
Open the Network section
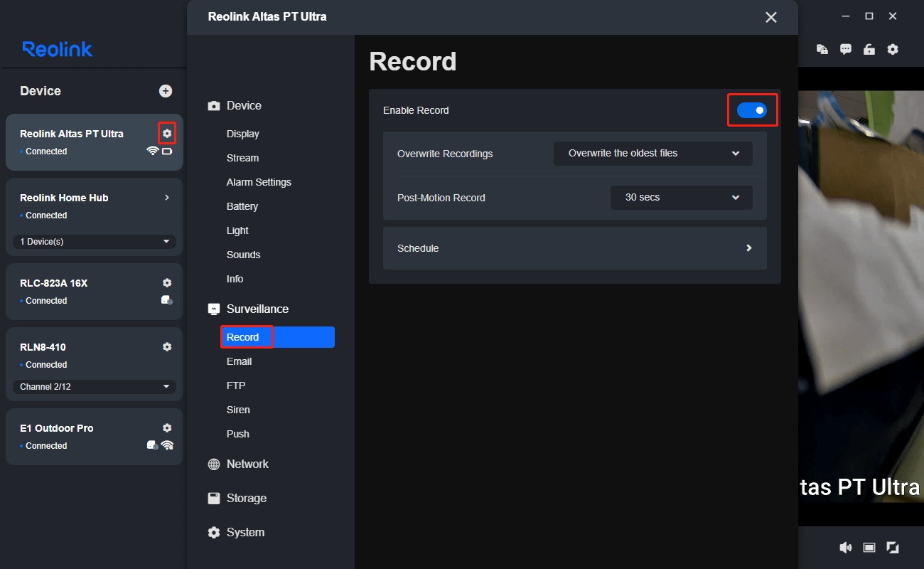point(247,464)
